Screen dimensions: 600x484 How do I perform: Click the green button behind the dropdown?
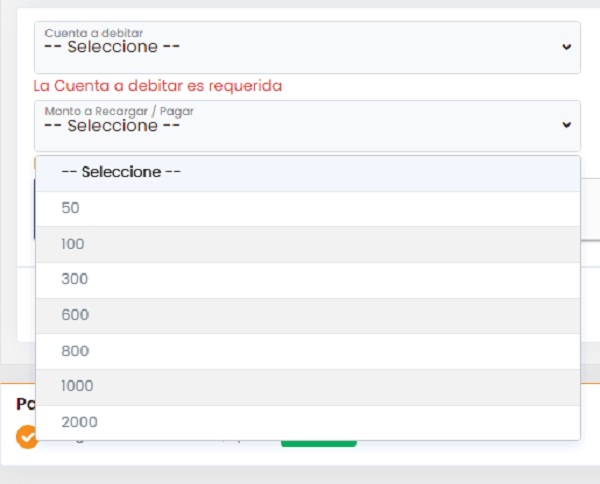pos(319,443)
